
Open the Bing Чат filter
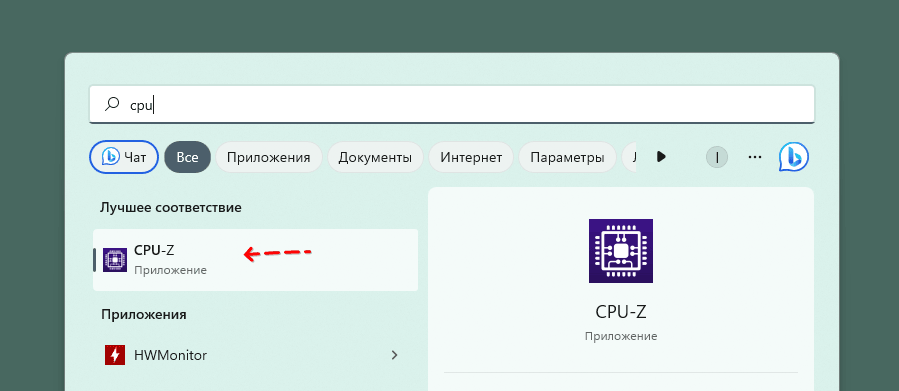point(124,157)
